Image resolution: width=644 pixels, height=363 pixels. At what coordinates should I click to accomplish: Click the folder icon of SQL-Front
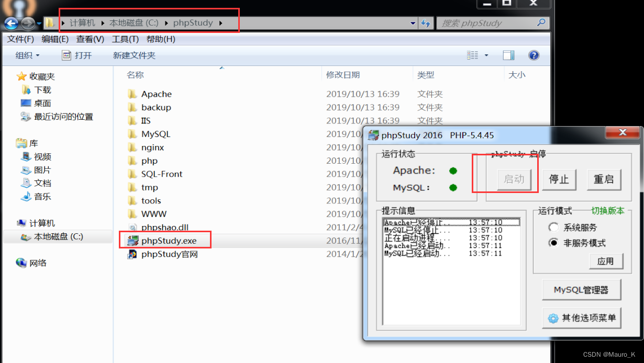(x=132, y=174)
